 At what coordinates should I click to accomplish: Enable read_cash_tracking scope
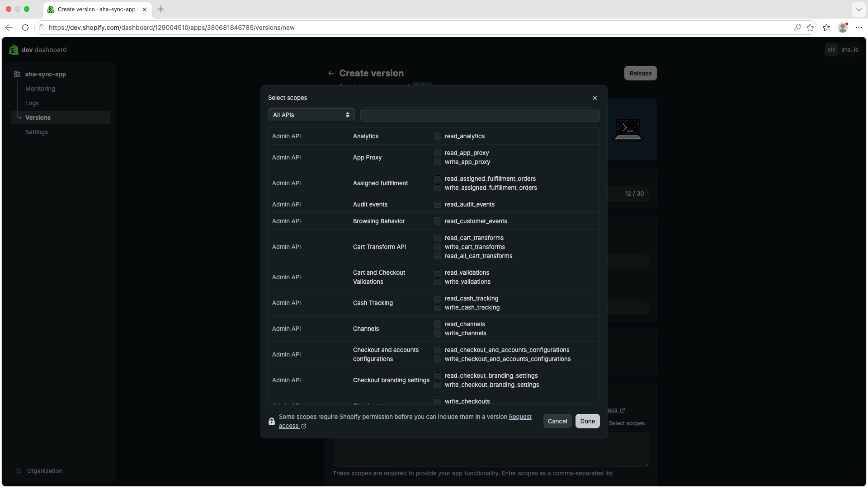tap(438, 298)
